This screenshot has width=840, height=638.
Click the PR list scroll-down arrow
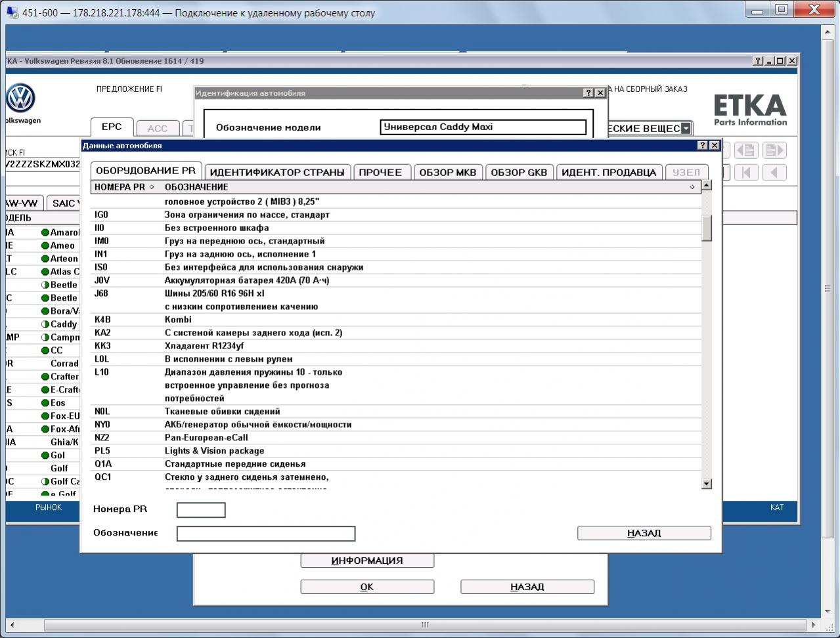pos(707,484)
